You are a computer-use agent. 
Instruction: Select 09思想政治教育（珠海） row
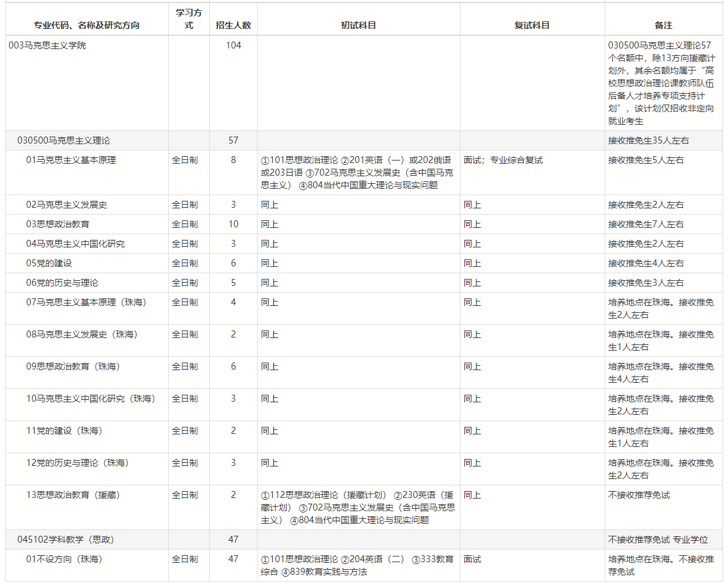point(363,373)
